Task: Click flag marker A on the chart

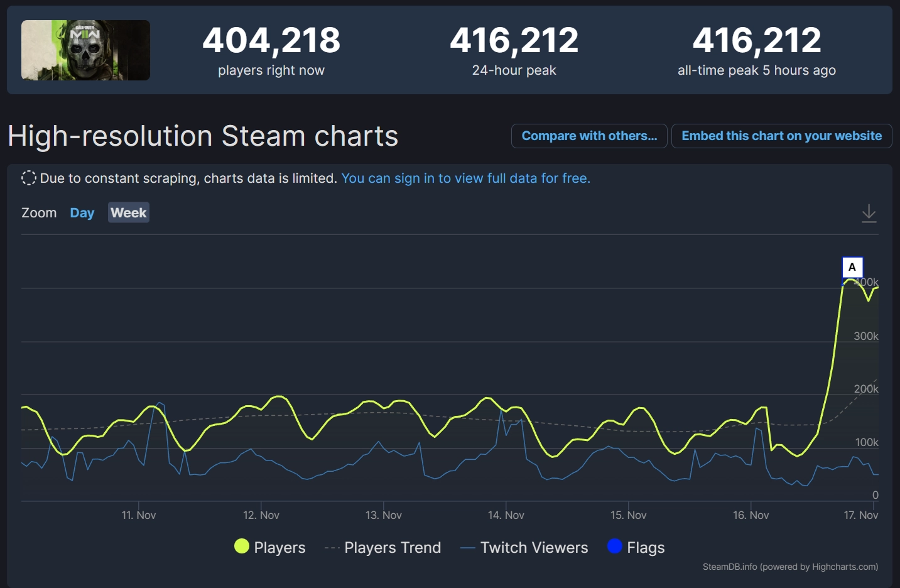Action: click(x=852, y=267)
